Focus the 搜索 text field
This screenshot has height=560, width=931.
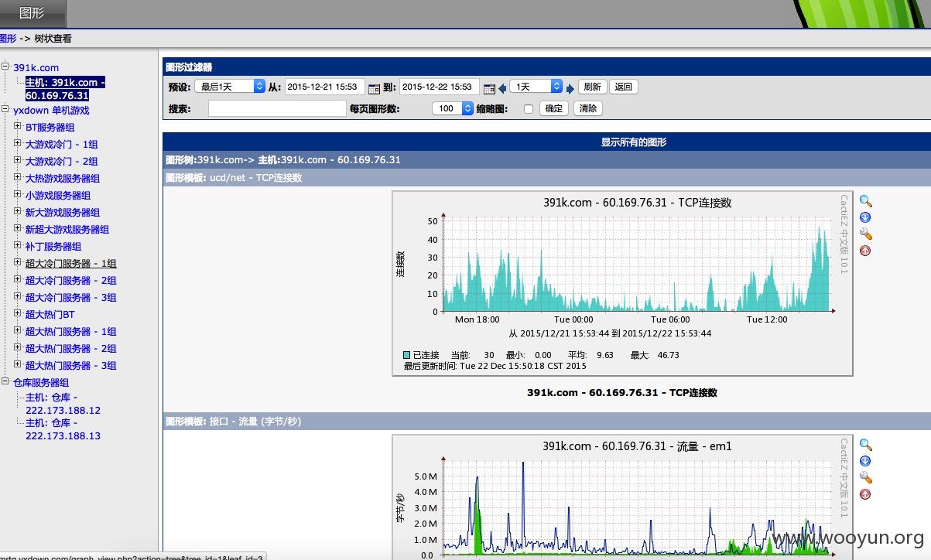(277, 108)
